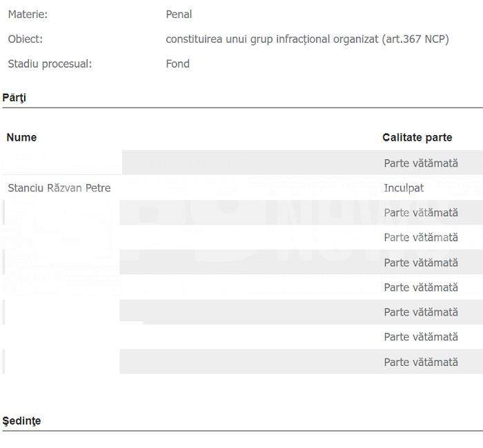Select the 'constituirea unui grup infracțional organizat' text
This screenshot has height=448, width=483.
(272, 39)
